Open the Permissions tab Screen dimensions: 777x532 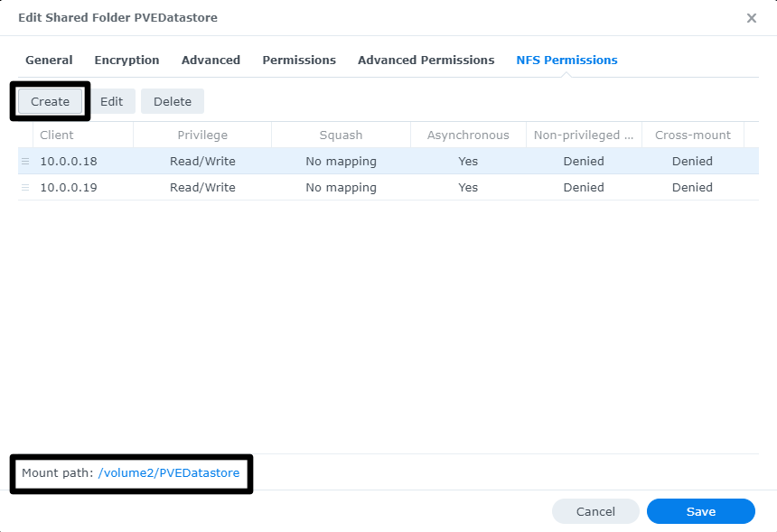click(x=299, y=61)
